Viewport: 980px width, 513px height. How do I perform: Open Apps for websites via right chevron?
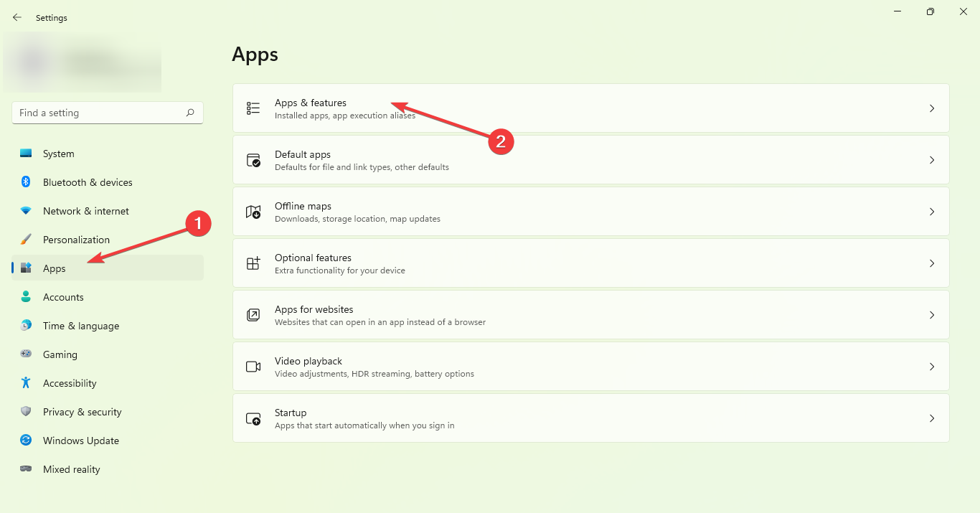point(932,315)
